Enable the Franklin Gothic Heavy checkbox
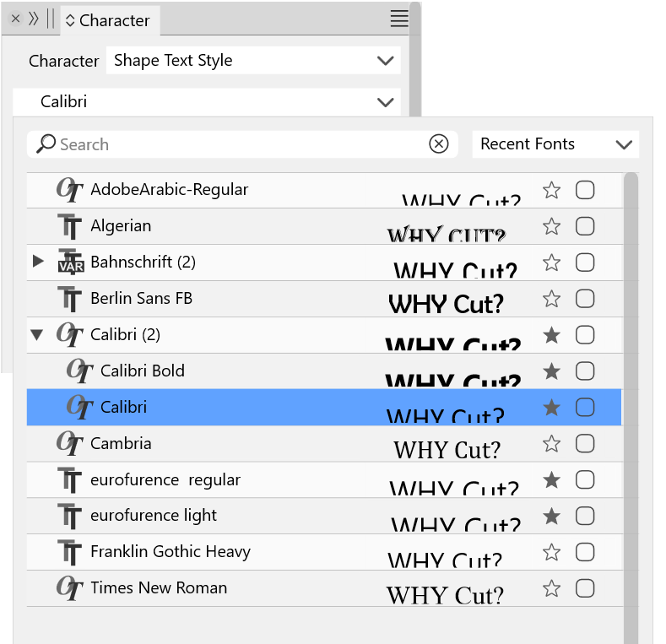Screen dimensions: 666x644 [x=585, y=552]
